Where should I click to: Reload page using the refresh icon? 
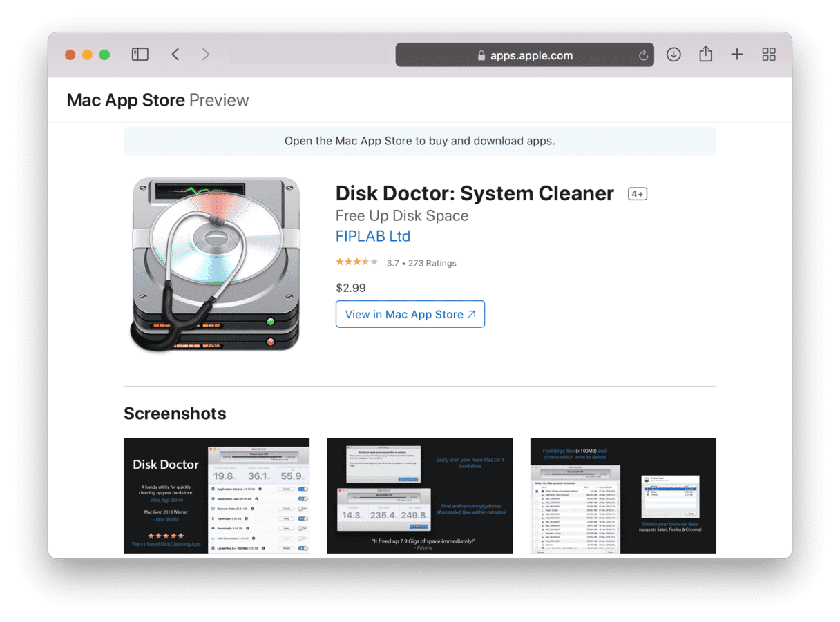pos(643,55)
